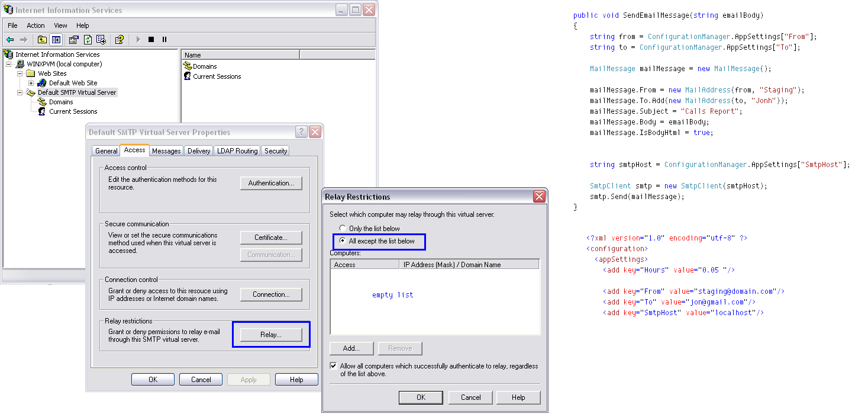Open Properties from the IIS toolbar icon
The height and width of the screenshot is (420, 868).
[73, 40]
